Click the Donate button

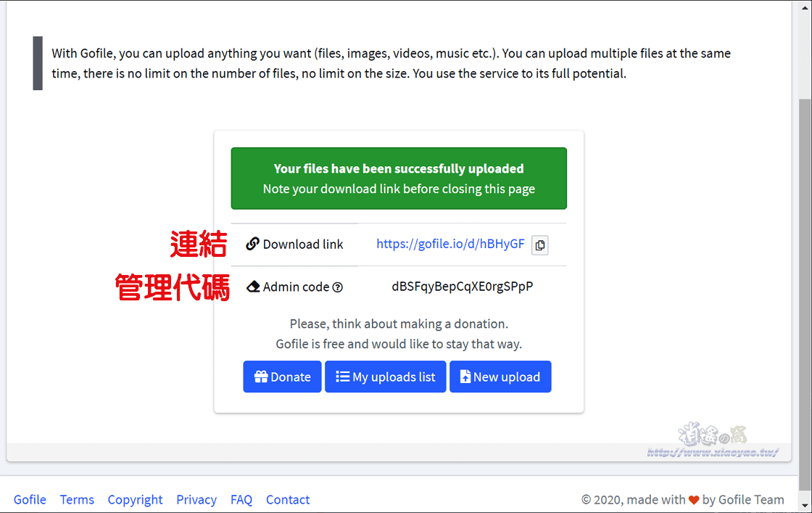(282, 377)
